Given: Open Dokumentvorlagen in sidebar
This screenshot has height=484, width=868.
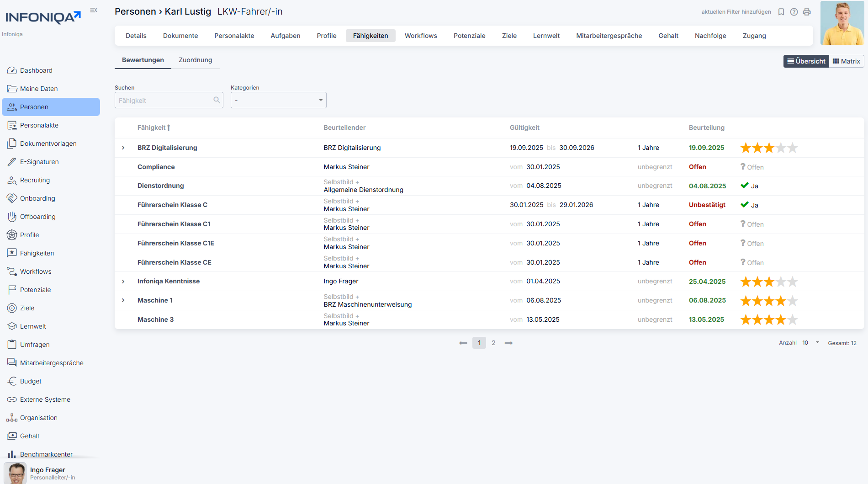Looking at the screenshot, I should 51,144.
